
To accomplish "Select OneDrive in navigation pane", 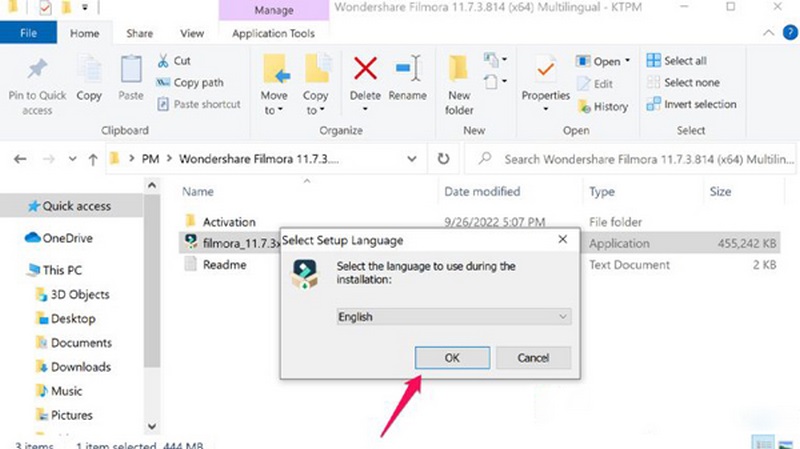I will 59,238.
